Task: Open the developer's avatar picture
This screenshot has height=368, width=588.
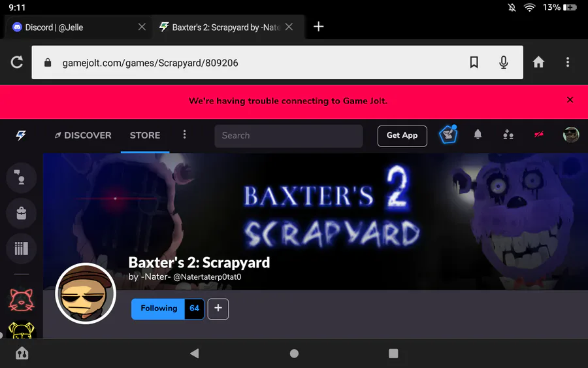Action: coord(86,293)
